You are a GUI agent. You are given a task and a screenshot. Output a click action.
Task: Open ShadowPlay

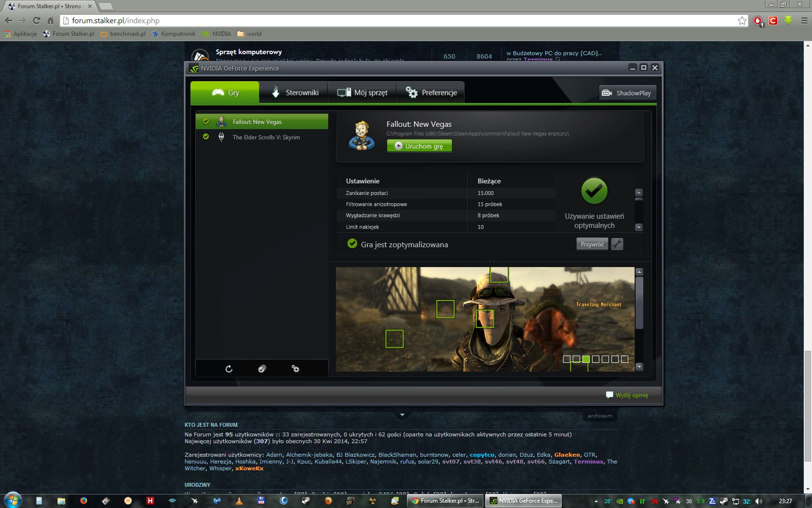click(627, 93)
